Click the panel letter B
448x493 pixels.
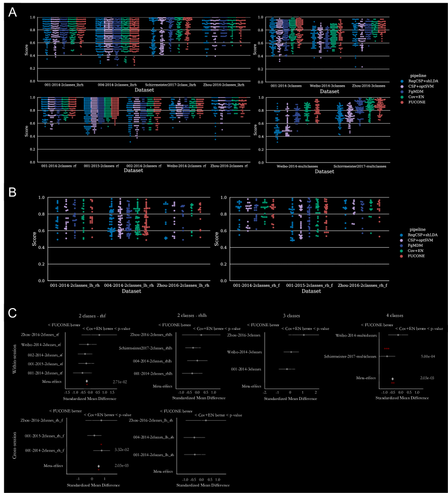coord(12,192)
